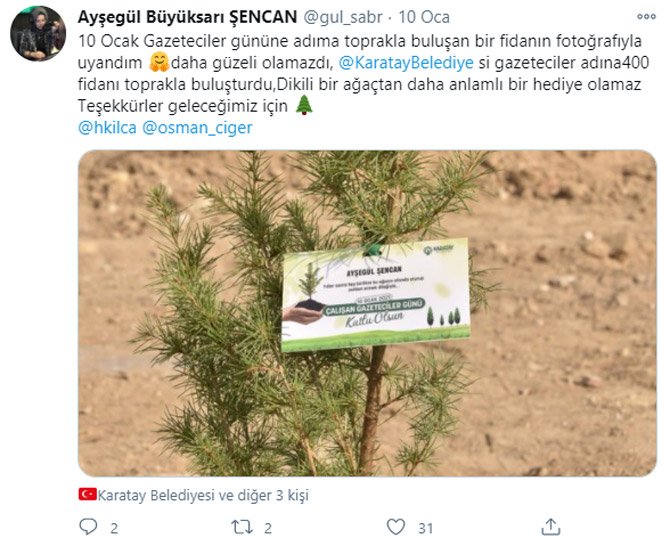This screenshot has height=538, width=670.
Task: Open the tweet's three-dot more menu
Action: [x=646, y=17]
